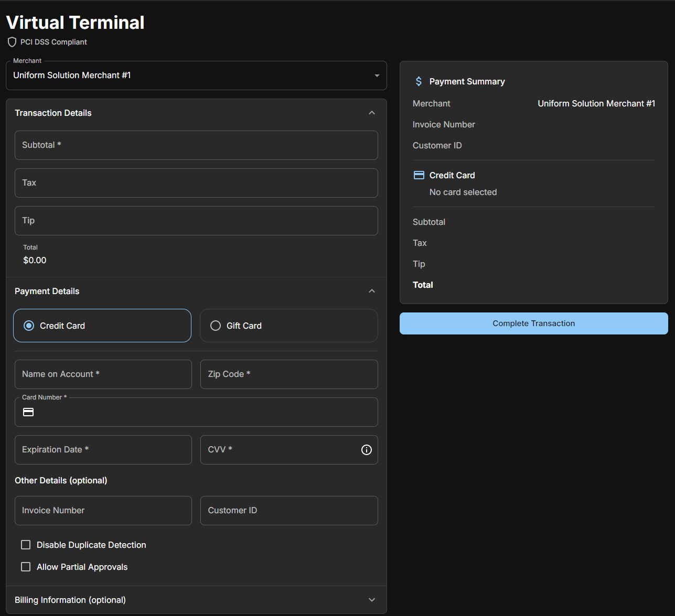Open the Merchant dropdown
Screen dimensions: 675x616
[196, 75]
